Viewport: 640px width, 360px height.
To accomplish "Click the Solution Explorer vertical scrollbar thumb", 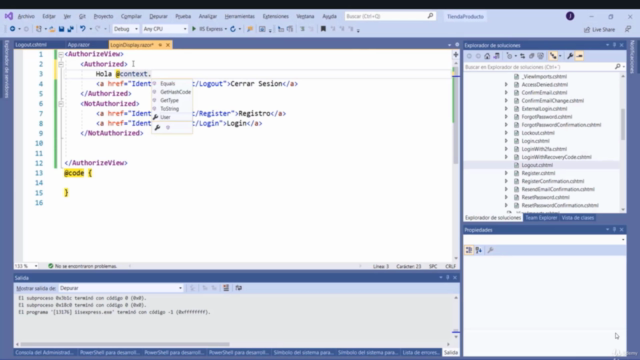I will tap(623, 124).
